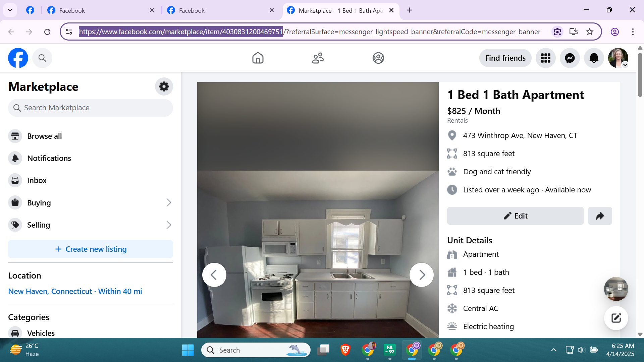This screenshot has height=362, width=644.
Task: Open the Facebook menu grid icon
Action: 545,58
